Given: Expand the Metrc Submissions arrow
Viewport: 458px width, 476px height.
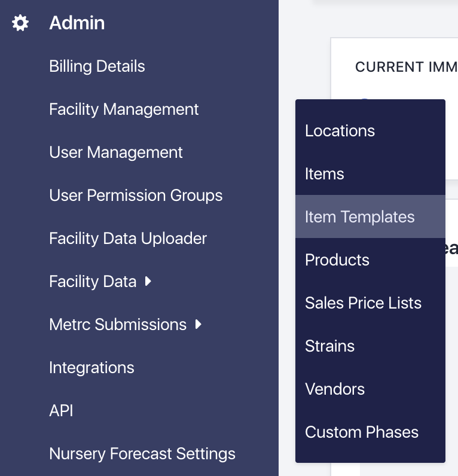Looking at the screenshot, I should pos(199,325).
